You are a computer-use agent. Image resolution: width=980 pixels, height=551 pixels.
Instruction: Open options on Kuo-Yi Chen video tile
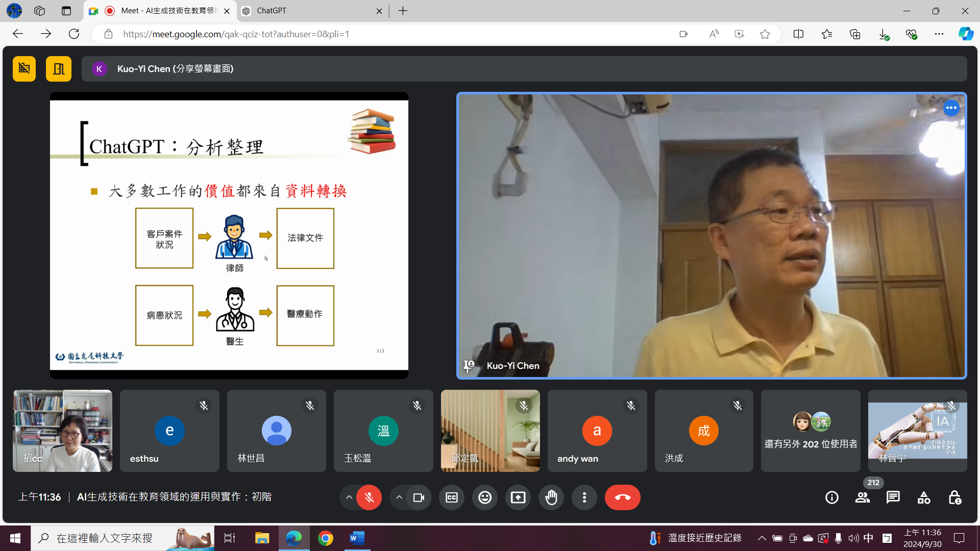pos(951,108)
